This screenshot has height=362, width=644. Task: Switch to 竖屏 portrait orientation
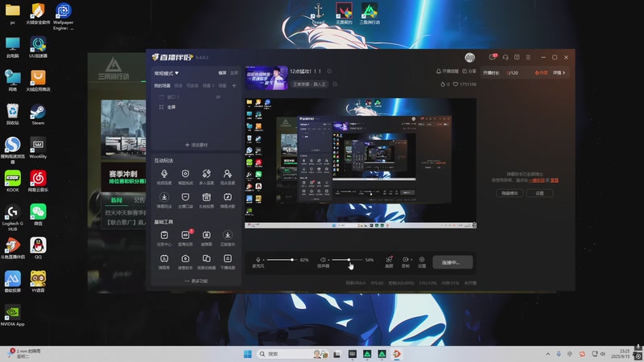coord(233,73)
